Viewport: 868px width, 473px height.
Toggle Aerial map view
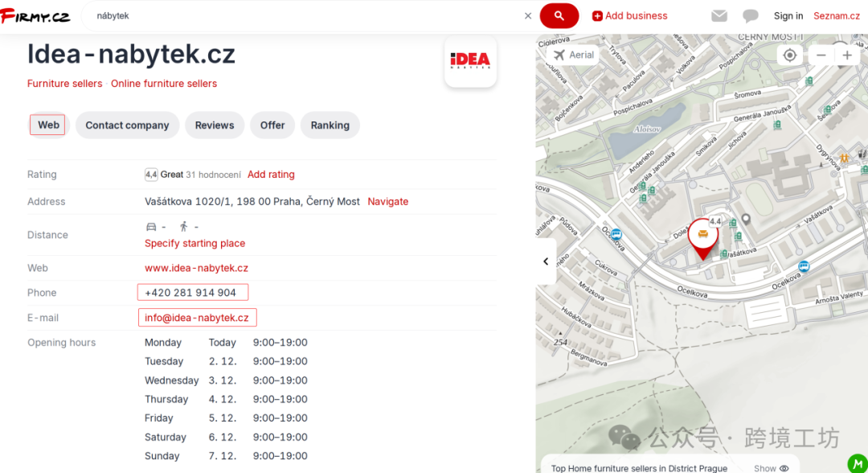point(574,55)
